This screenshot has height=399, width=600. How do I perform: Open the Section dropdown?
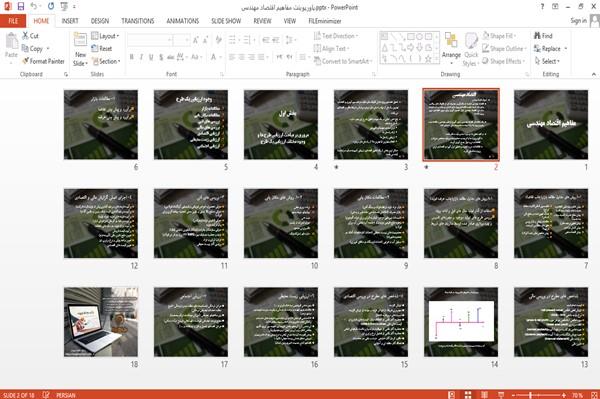tap(106, 61)
